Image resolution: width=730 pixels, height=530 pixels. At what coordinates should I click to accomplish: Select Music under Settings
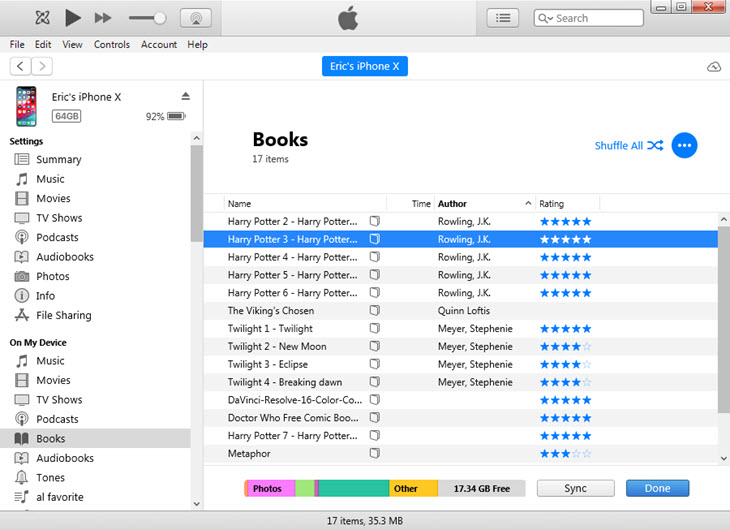click(50, 179)
